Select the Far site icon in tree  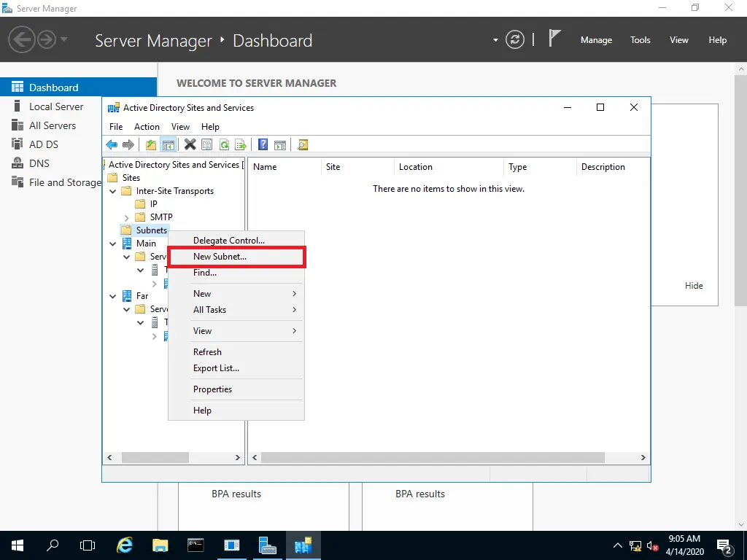point(127,296)
